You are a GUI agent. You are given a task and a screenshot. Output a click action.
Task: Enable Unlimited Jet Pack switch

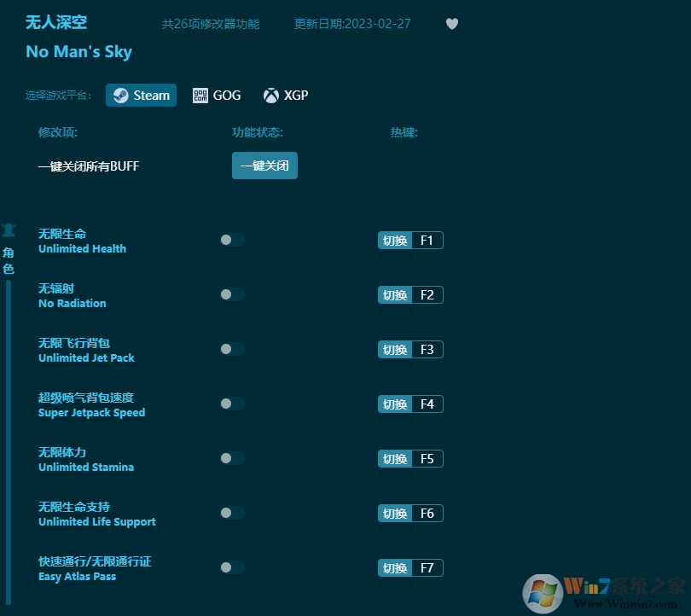point(232,349)
